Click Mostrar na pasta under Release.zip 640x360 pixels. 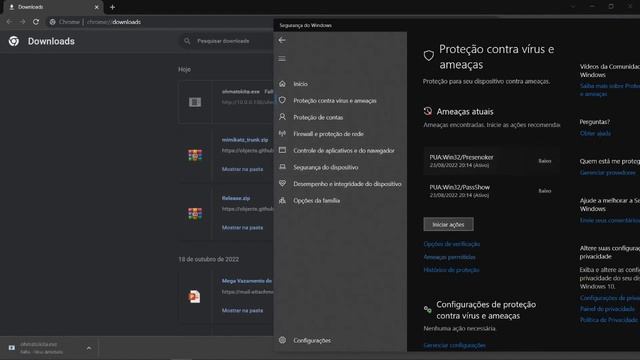tap(242, 227)
